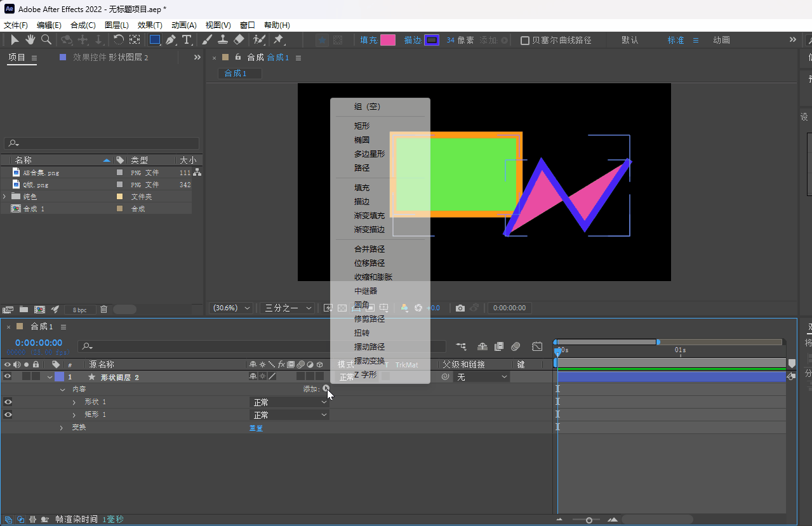This screenshot has width=812, height=526.
Task: Select the Rotation tool
Action: 119,40
